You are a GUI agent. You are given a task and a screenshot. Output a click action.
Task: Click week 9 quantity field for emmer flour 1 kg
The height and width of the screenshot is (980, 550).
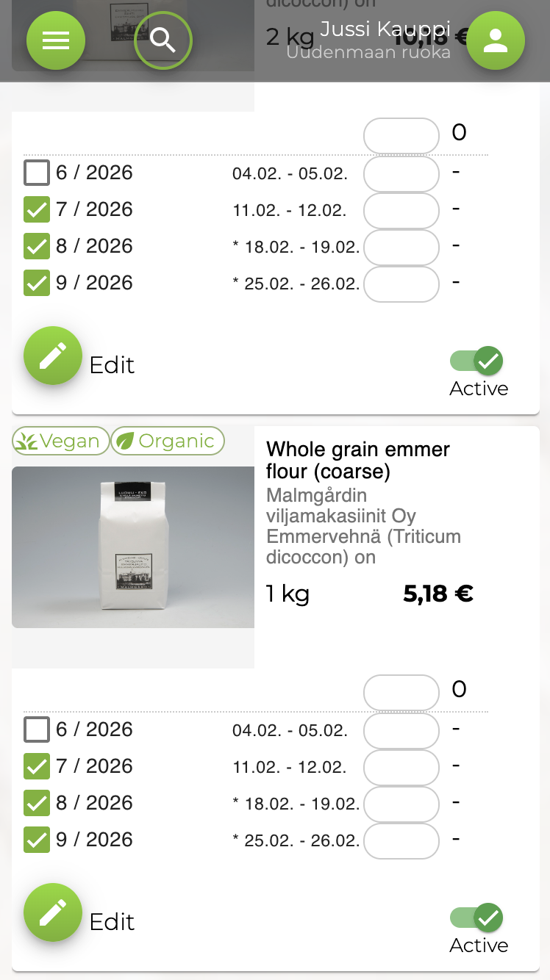coord(401,841)
